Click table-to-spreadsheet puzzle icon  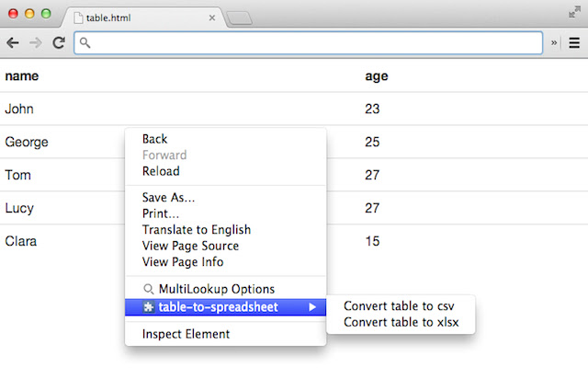pos(149,307)
